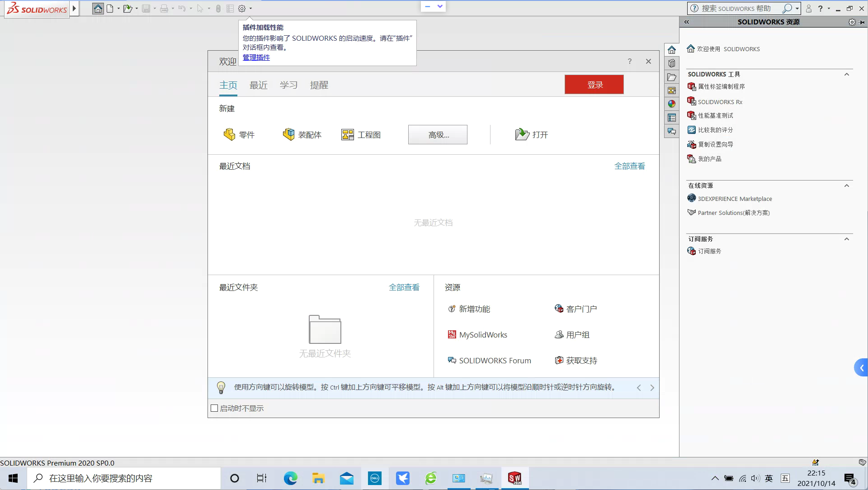Open the search type dropdown arrow
The width and height of the screenshot is (868, 490).
coord(797,9)
